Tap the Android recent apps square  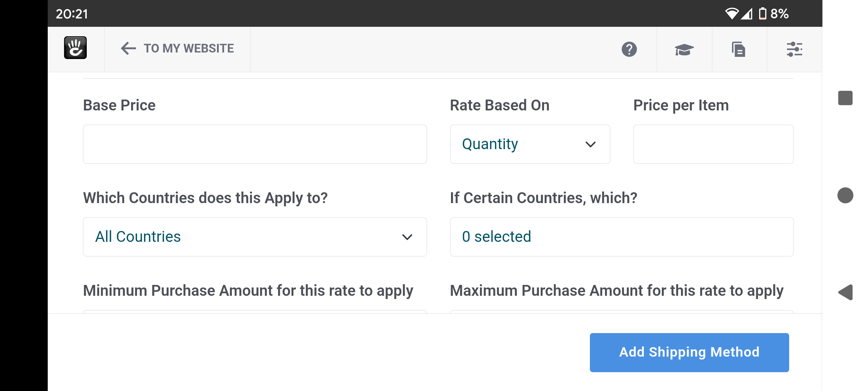tap(845, 98)
